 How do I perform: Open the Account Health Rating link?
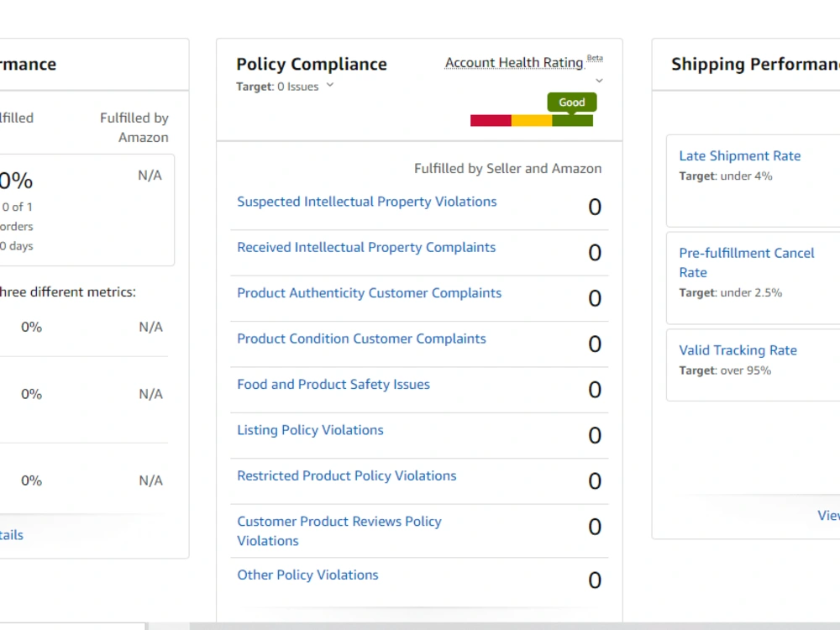(514, 63)
